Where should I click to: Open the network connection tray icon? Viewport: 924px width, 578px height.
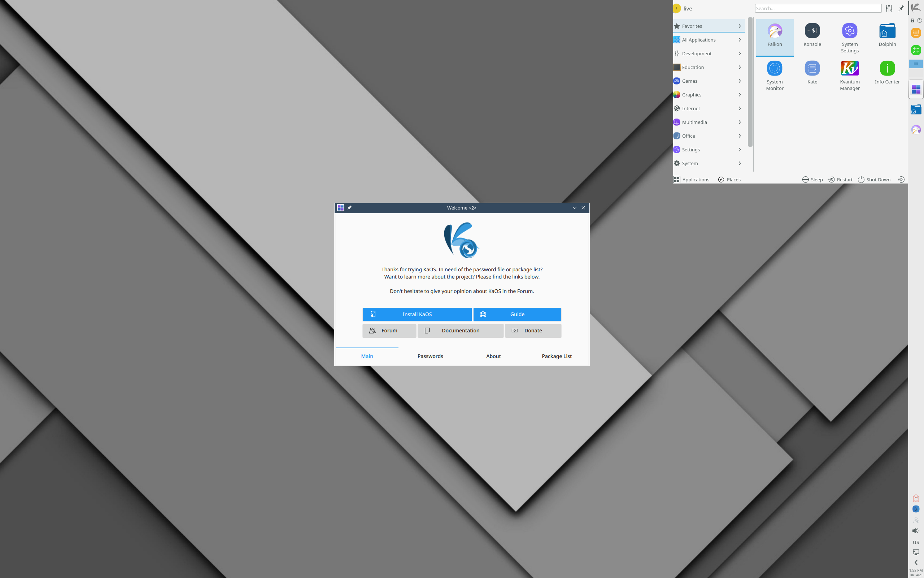coord(916,552)
